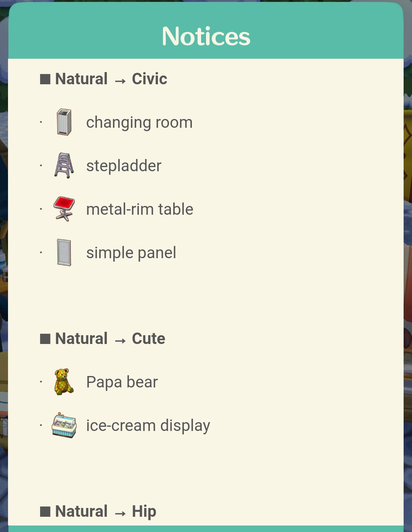Click the changing room icon
412x532 pixels.
click(x=64, y=122)
